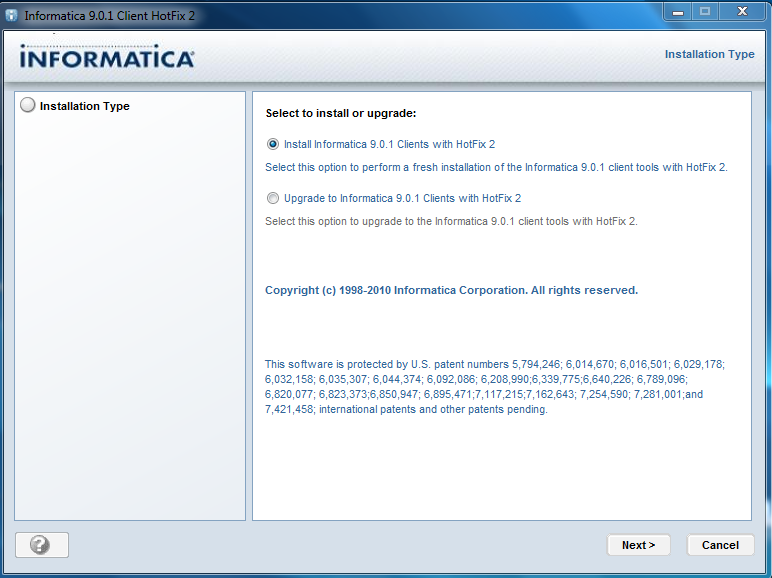The height and width of the screenshot is (578, 772).
Task: Select the Install Informatica 9.0.1 Clients radio button
Action: (273, 144)
